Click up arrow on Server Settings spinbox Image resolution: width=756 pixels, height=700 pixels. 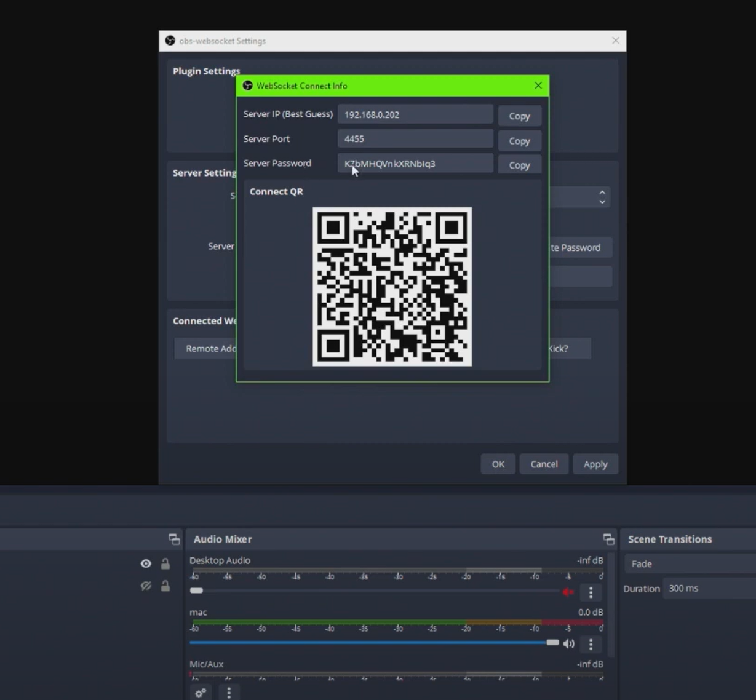tap(602, 193)
